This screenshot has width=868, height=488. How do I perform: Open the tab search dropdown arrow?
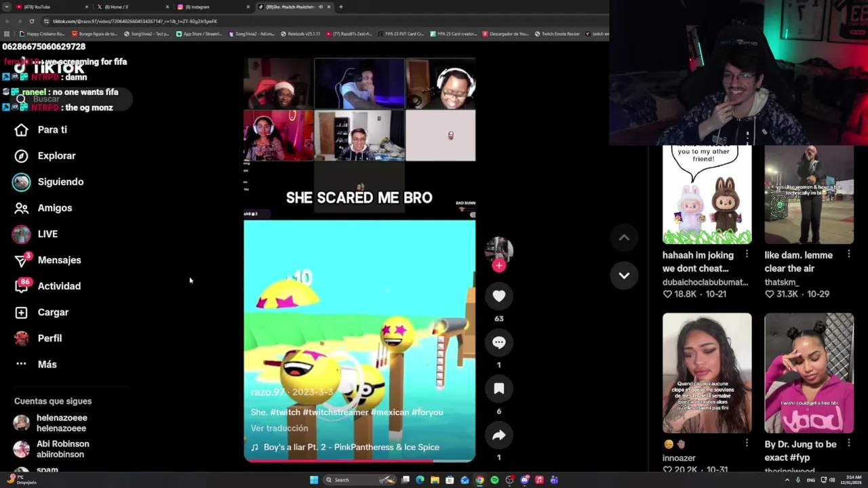click(x=6, y=7)
